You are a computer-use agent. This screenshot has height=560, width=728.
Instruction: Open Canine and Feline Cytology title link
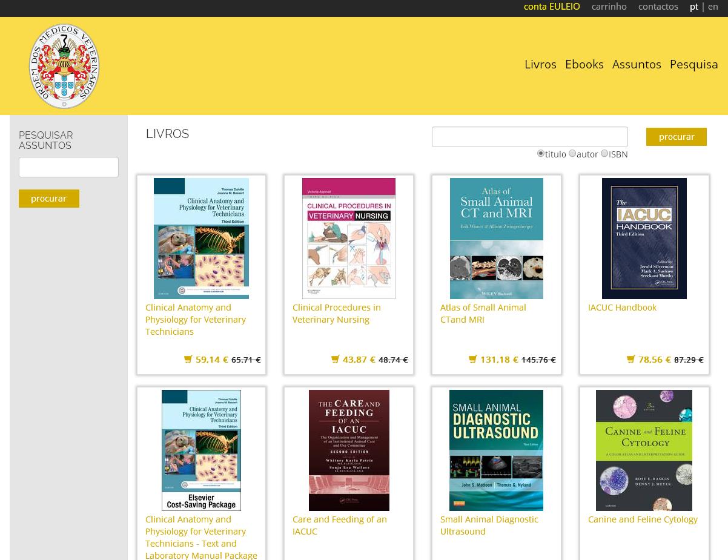[643, 519]
